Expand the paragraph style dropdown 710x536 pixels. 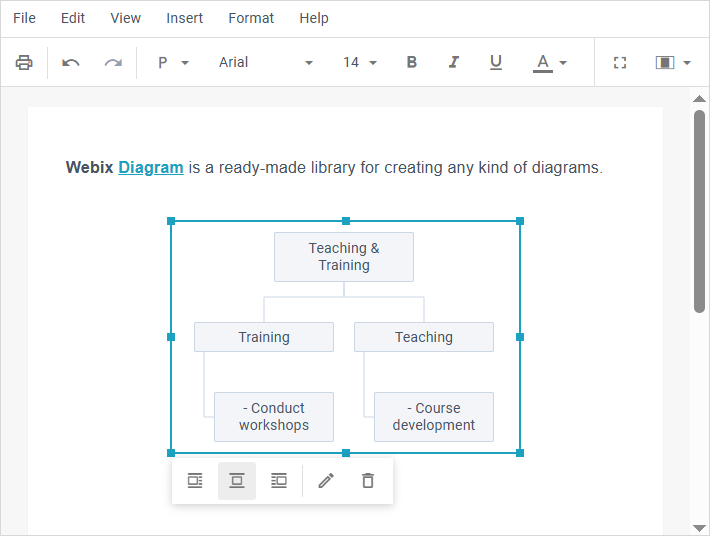[173, 63]
